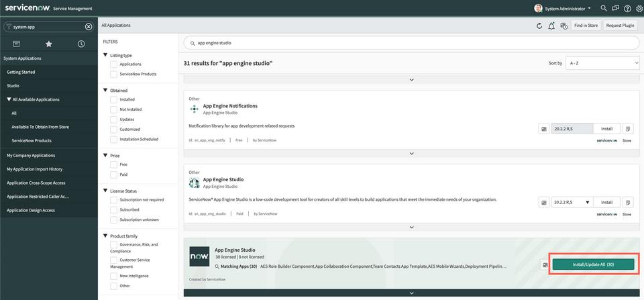Click the magnifier icon in app search
644x300 pixels.
coord(193,43)
